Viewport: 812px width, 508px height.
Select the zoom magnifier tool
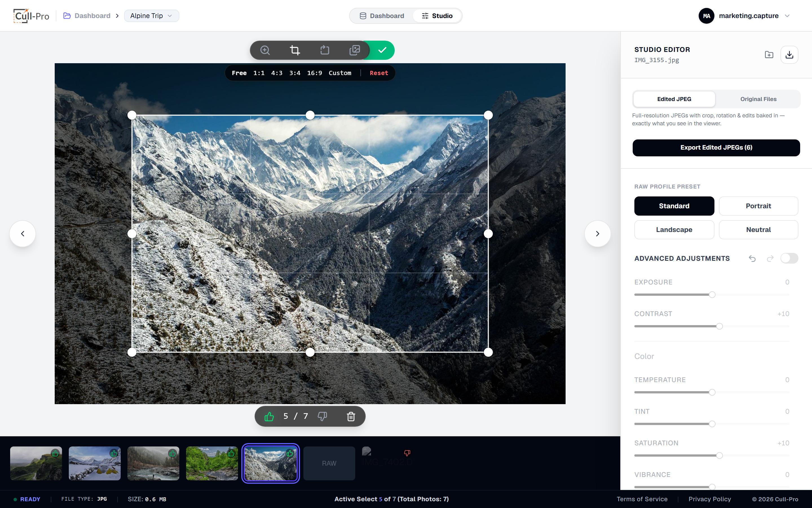(x=265, y=51)
